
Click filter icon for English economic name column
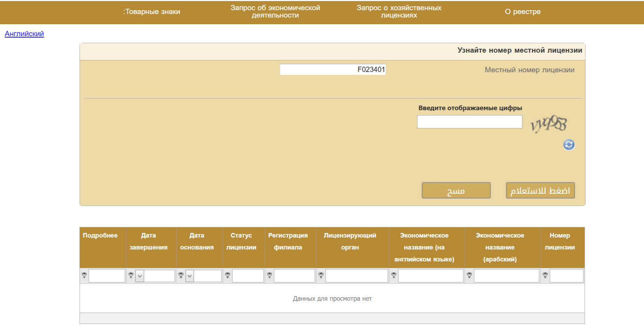pos(394,275)
